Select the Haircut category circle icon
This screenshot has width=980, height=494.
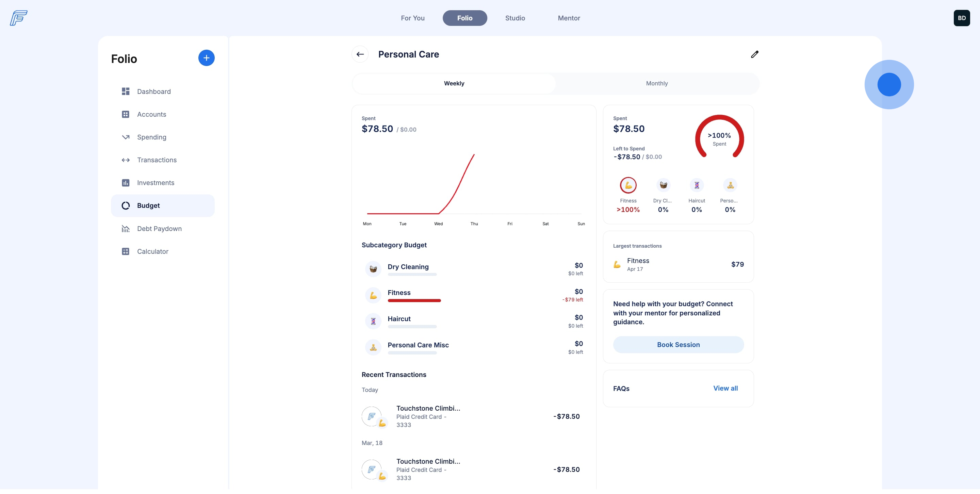pyautogui.click(x=697, y=185)
